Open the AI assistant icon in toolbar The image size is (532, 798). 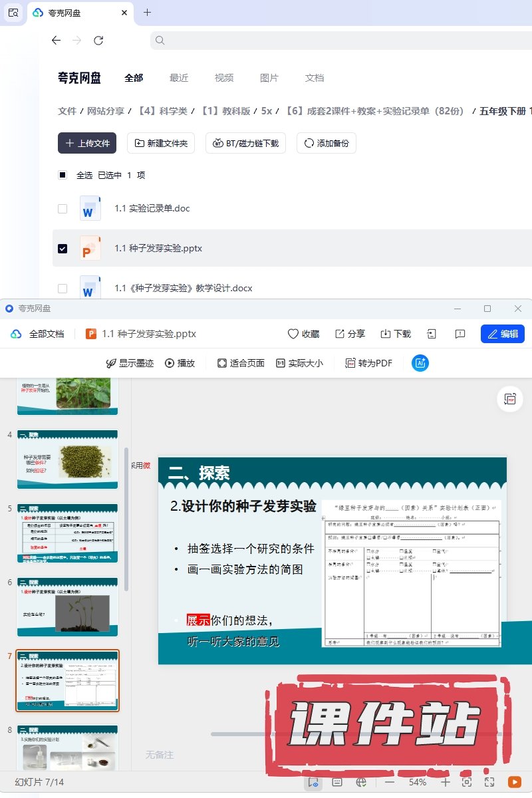tap(420, 363)
